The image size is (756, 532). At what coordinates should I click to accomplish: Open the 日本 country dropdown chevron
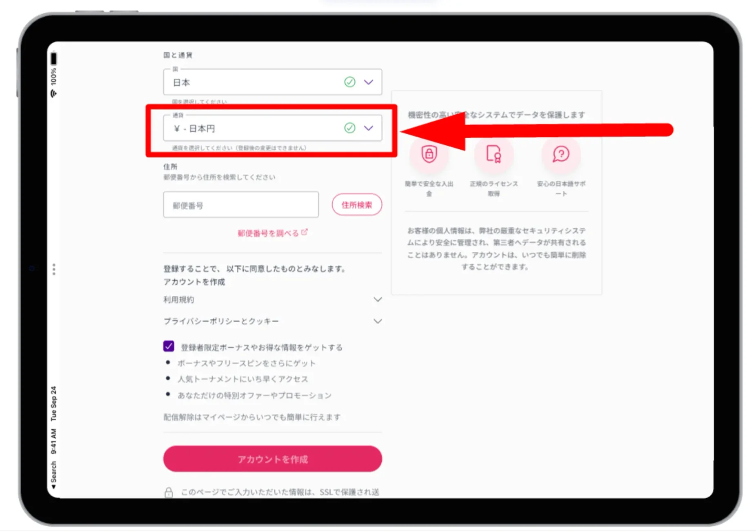coord(369,82)
